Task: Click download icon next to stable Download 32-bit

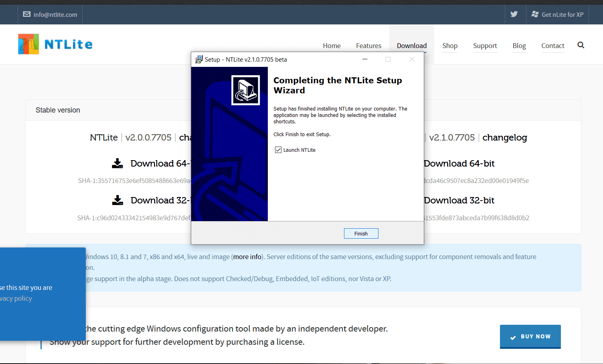Action: pos(117,200)
